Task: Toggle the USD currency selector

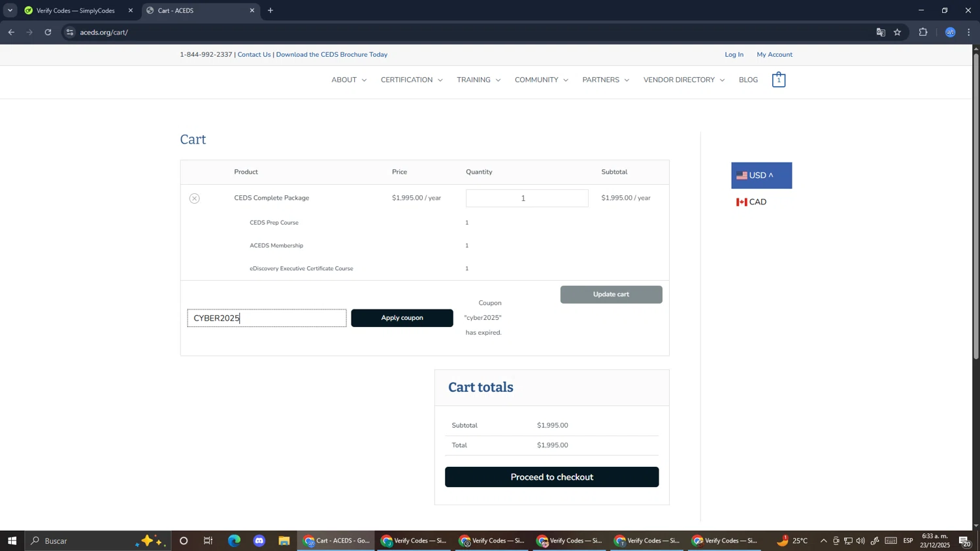Action: 761,176
